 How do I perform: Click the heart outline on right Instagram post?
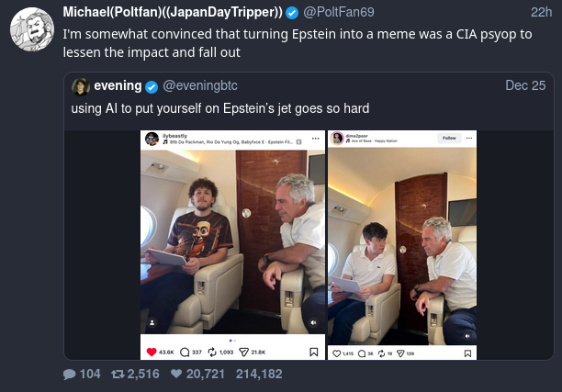point(336,353)
